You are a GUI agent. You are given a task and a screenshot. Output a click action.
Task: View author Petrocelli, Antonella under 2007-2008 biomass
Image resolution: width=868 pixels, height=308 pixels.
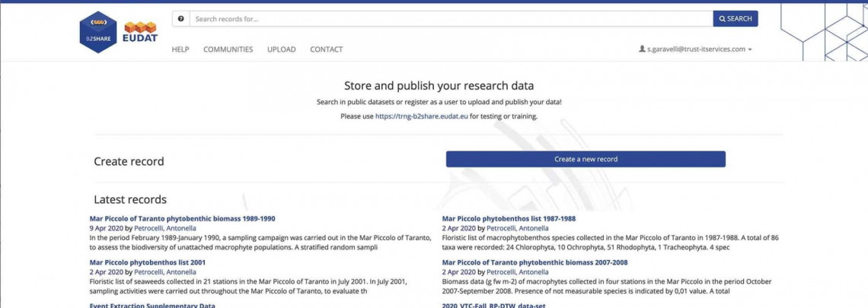[x=518, y=271]
